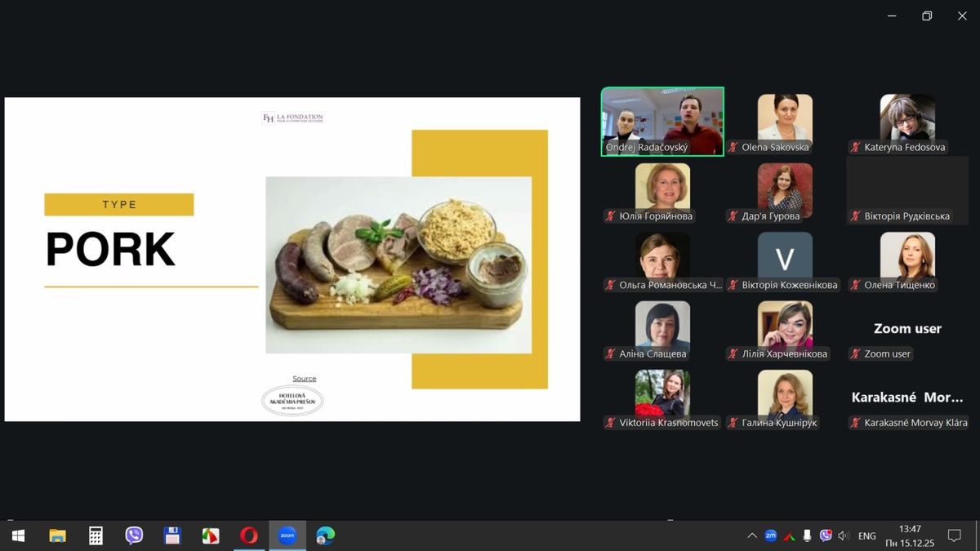
Task: Select Ondrej Radačovský's active video tile
Action: coord(662,121)
